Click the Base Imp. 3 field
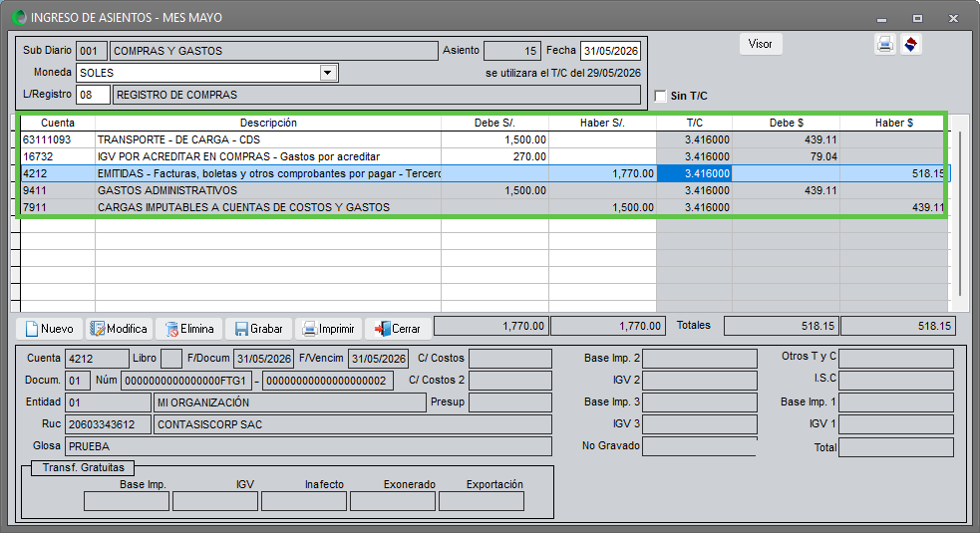980x533 pixels. (x=700, y=402)
